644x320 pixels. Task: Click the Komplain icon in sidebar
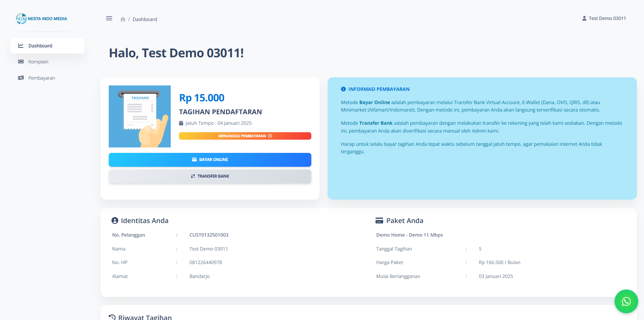coord(21,61)
